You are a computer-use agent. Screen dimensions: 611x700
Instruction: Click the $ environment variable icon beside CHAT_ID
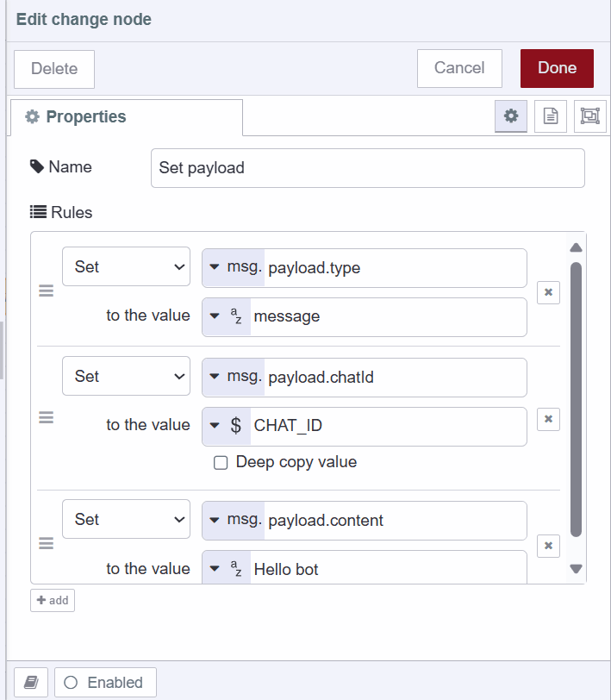[228, 426]
